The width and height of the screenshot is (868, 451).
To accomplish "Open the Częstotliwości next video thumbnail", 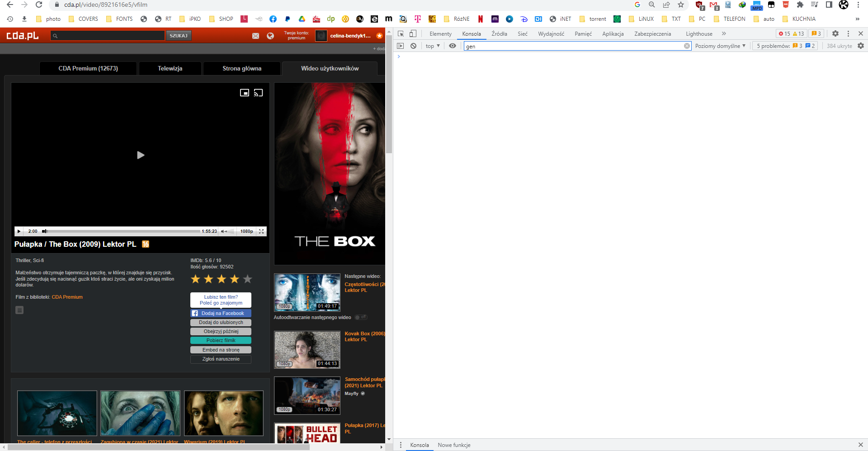I will 307,292.
